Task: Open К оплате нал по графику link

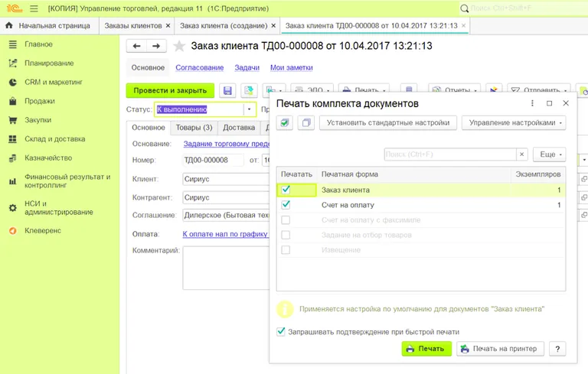Action: coord(225,234)
